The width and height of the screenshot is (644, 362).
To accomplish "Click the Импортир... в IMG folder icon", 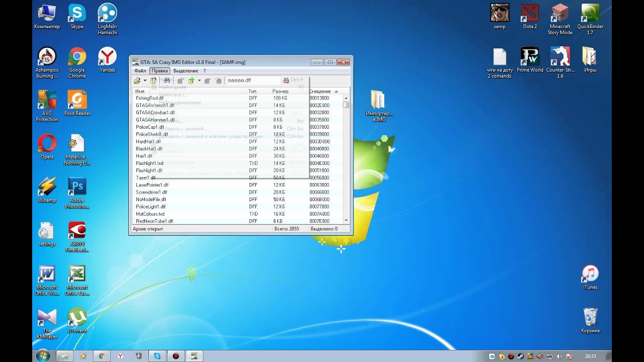I will 379,106.
